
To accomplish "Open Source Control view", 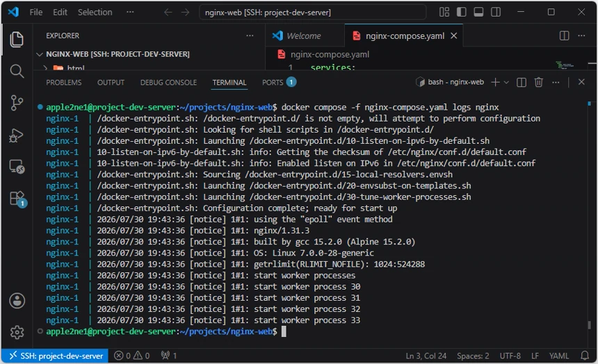I will coord(17,103).
